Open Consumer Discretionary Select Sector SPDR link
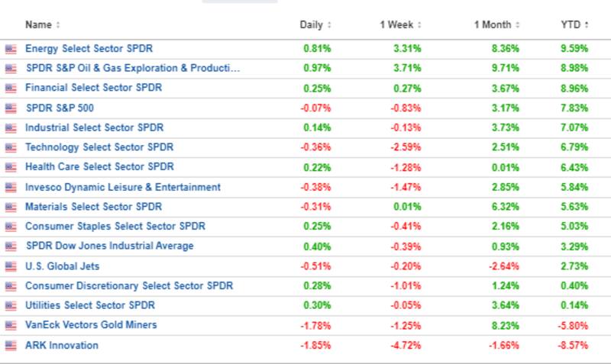Viewport: 611px width, 364px height. click(x=129, y=286)
